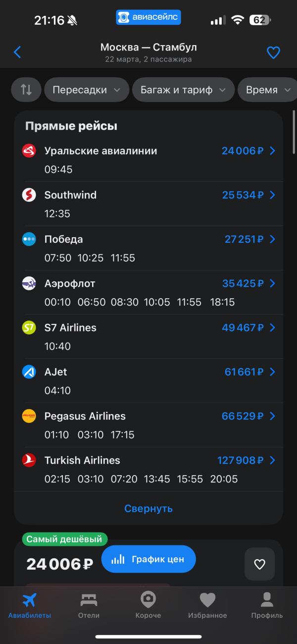Click the Southwind airline logo
The width and height of the screenshot is (297, 644).
click(x=29, y=195)
